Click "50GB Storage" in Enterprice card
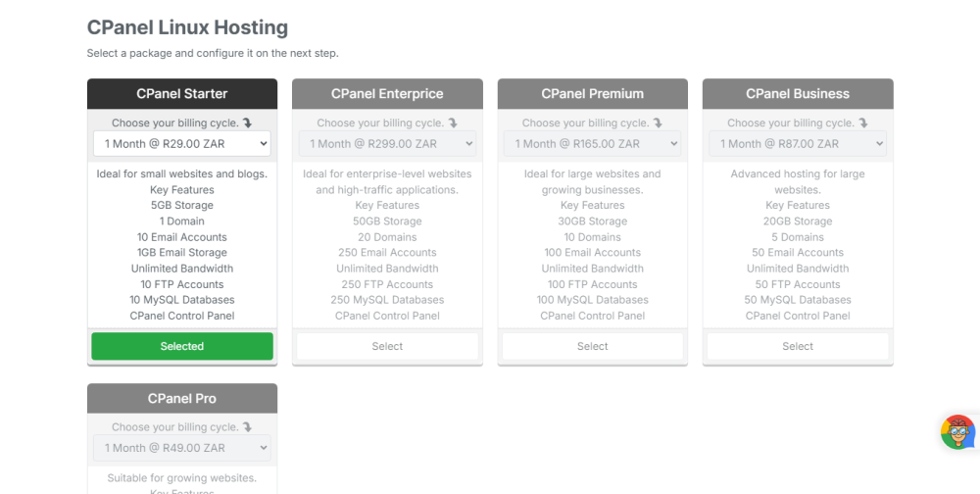The height and width of the screenshot is (494, 980). (x=387, y=222)
